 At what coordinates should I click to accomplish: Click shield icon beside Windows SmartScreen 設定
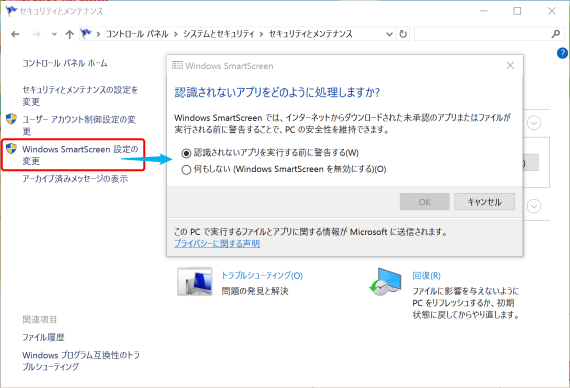[11, 148]
